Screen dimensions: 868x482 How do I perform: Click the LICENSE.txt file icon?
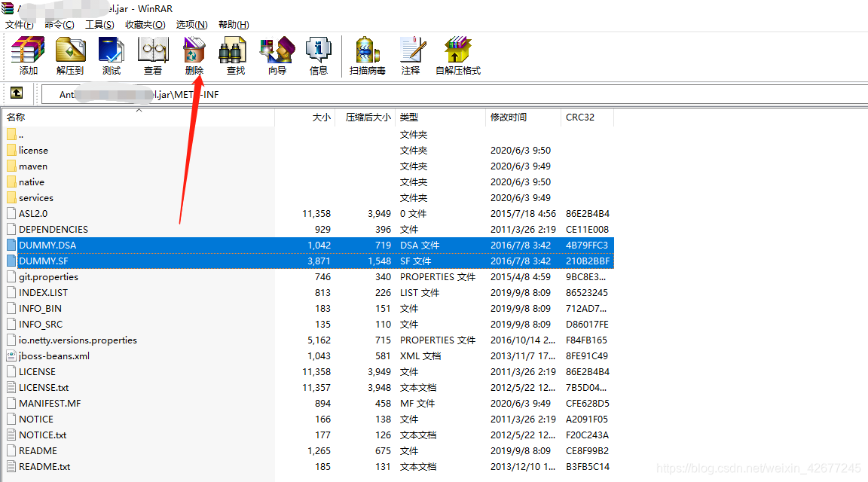(11, 387)
